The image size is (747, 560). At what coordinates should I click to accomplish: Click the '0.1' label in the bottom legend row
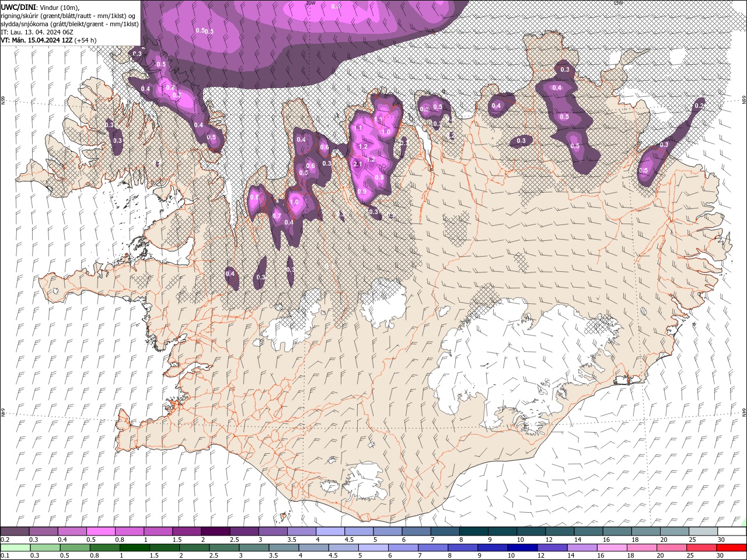[x=4, y=556]
